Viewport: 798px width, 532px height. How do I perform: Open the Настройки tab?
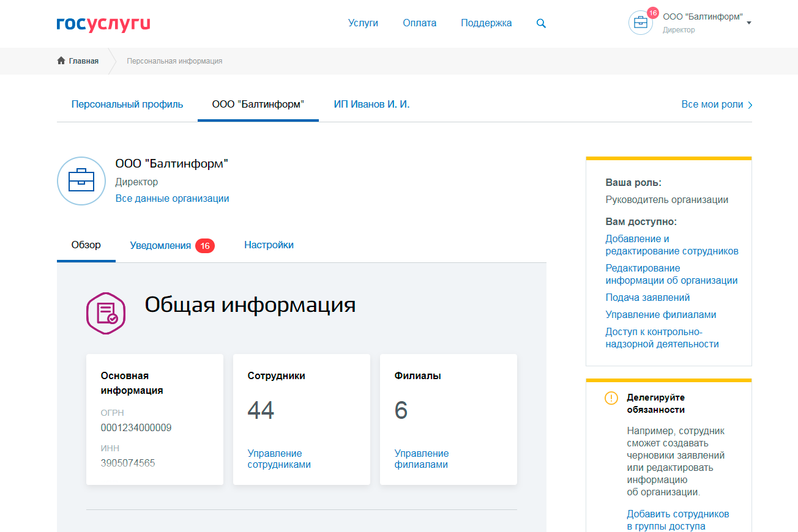pos(269,245)
